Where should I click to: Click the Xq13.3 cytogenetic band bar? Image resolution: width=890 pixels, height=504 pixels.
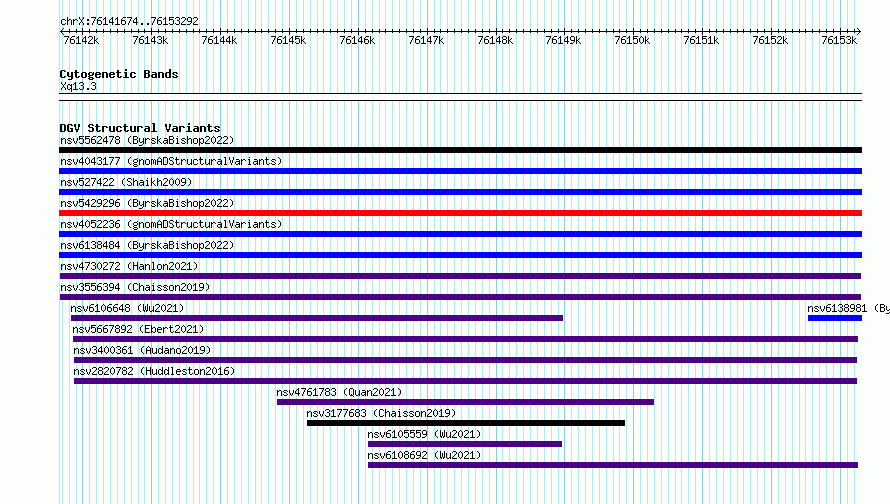460,97
